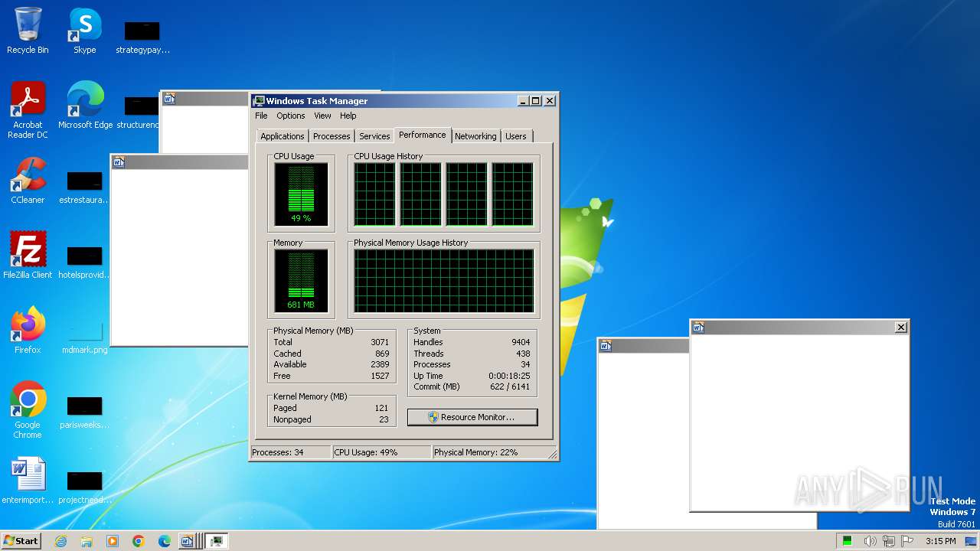Click the Cached memory value 869

point(382,354)
